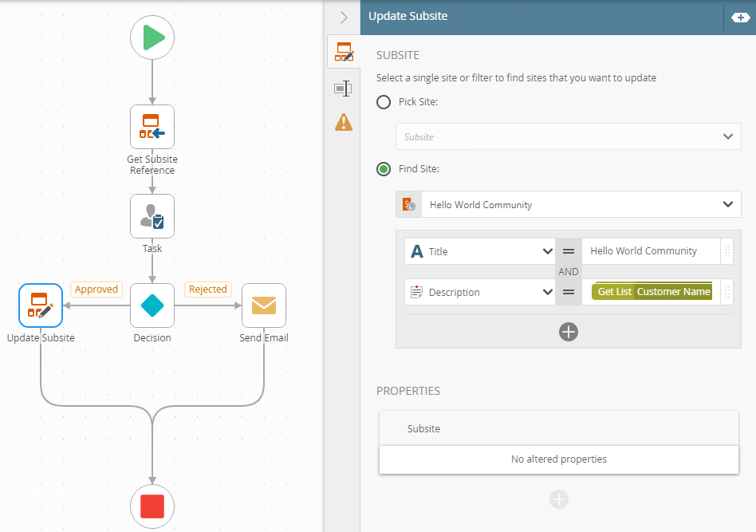Click the toggle tag icon in header
Image resolution: width=756 pixels, height=532 pixels.
click(x=740, y=18)
